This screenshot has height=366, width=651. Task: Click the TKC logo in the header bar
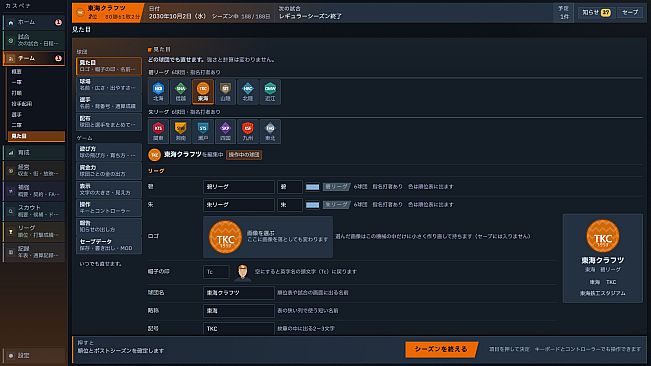coord(80,12)
